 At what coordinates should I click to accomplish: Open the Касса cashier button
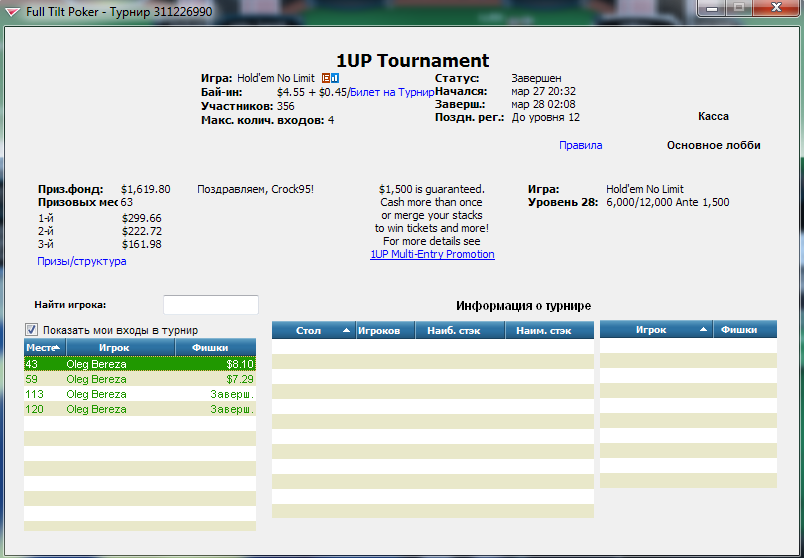(713, 116)
